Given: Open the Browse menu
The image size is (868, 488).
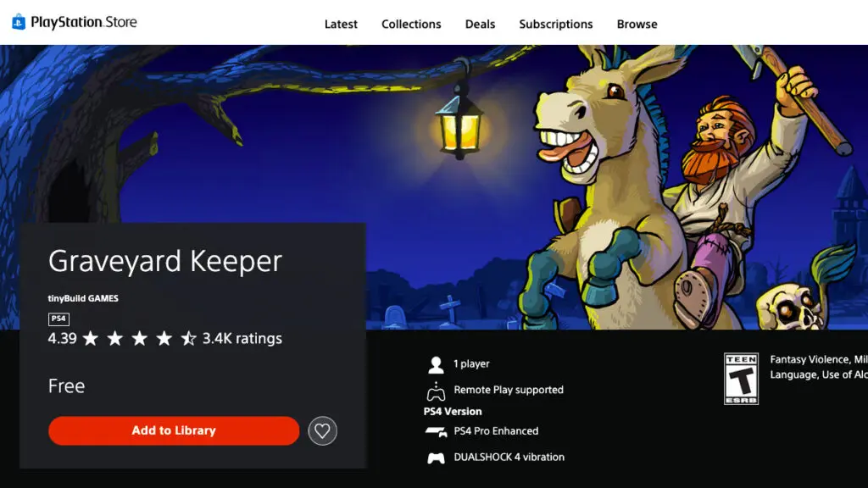Looking at the screenshot, I should click(637, 25).
